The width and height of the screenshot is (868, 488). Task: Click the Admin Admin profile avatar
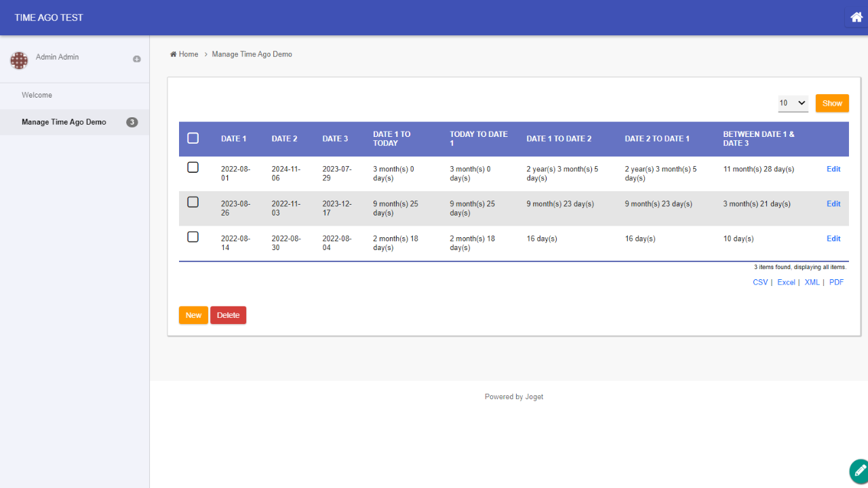19,60
